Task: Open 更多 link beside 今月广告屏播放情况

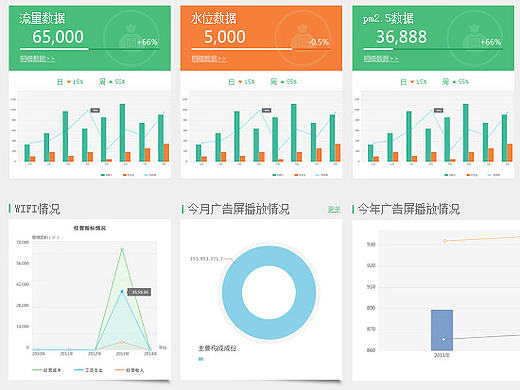Action: tap(334, 209)
